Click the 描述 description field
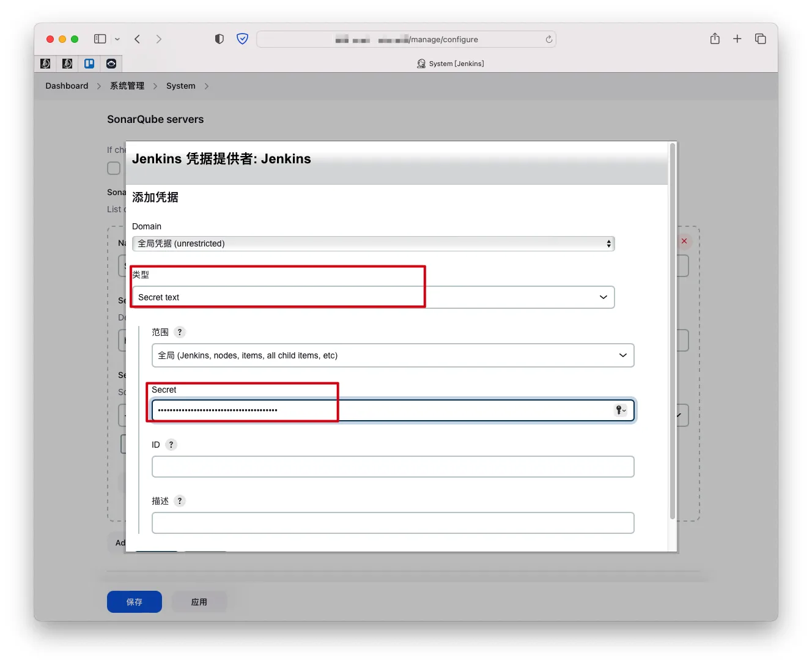812x666 pixels. click(x=393, y=523)
